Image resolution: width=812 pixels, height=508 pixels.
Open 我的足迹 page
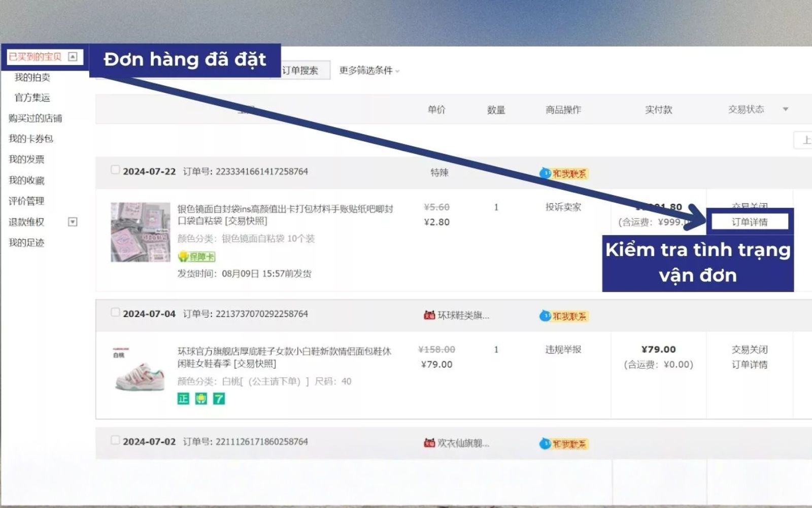pos(26,242)
